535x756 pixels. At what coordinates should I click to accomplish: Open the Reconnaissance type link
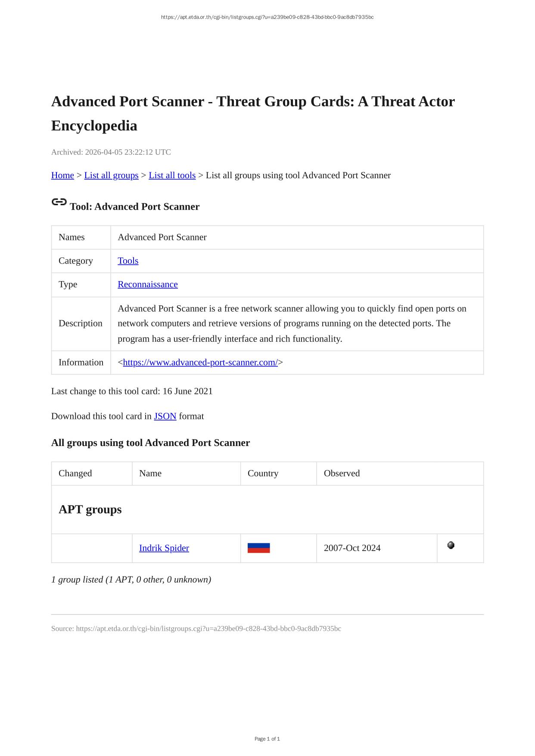point(147,285)
